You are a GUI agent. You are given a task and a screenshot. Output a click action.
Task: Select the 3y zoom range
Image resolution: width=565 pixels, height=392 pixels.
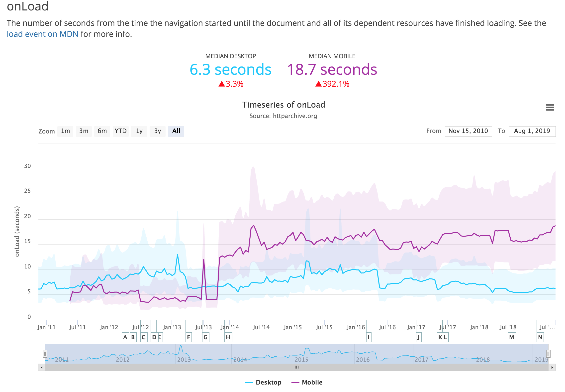pos(157,131)
